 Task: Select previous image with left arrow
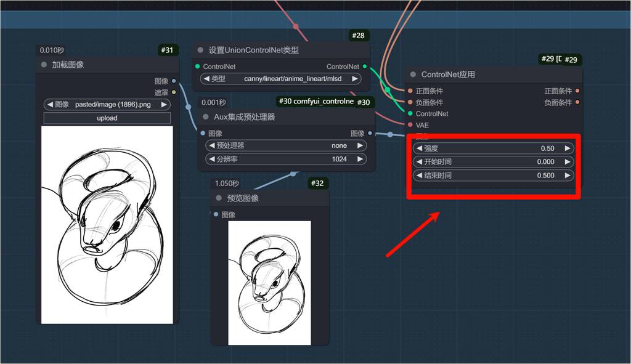49,105
